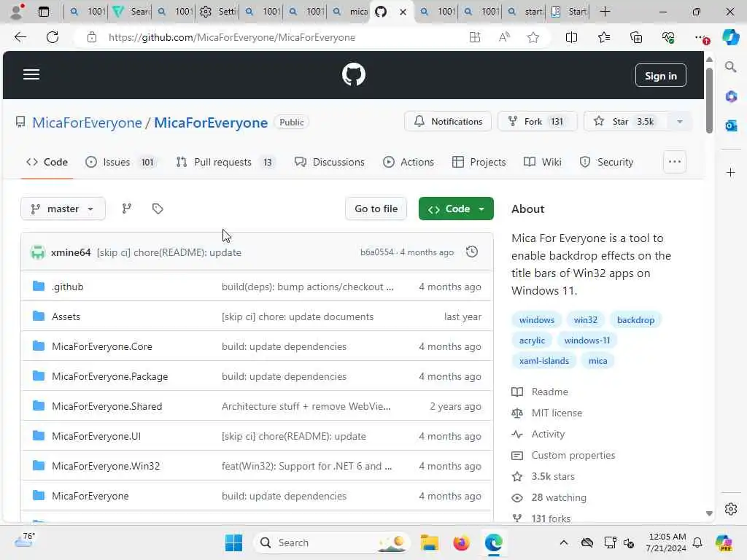
Task: Open the .github folder
Action: coord(68,287)
